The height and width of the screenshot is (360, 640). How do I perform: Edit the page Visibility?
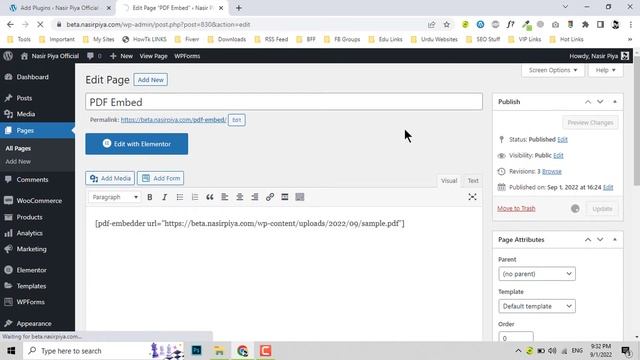tap(558, 156)
